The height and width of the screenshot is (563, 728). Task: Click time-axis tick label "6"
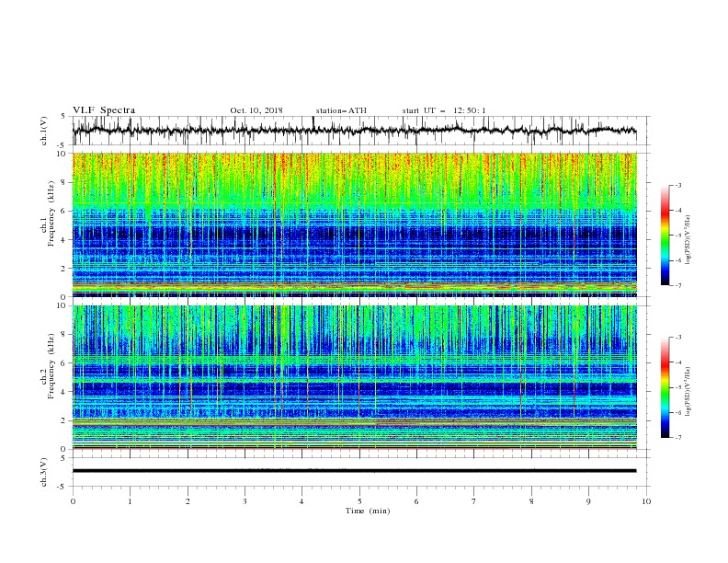click(416, 501)
